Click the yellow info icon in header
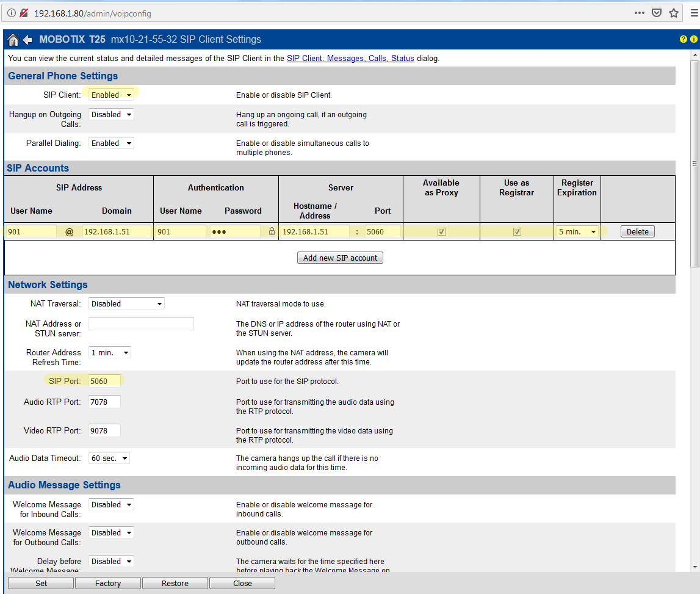The width and height of the screenshot is (700, 594). pyautogui.click(x=693, y=39)
